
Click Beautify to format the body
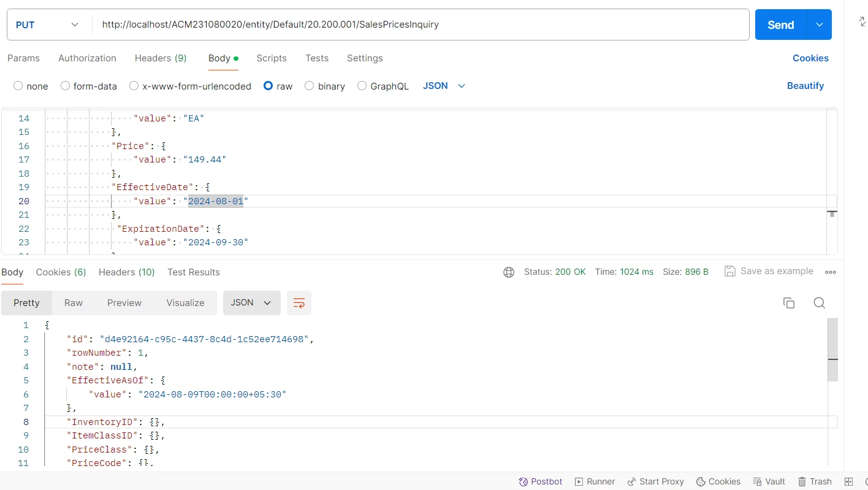click(805, 86)
